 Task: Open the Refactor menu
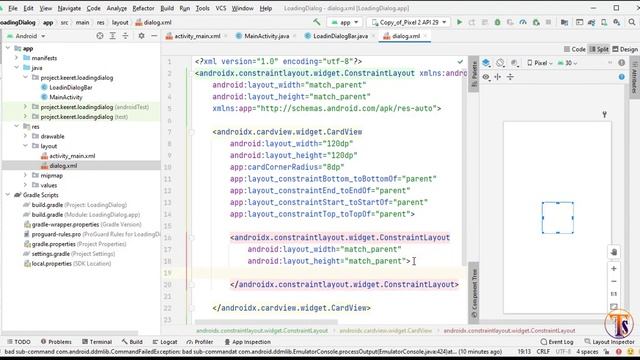click(143, 8)
